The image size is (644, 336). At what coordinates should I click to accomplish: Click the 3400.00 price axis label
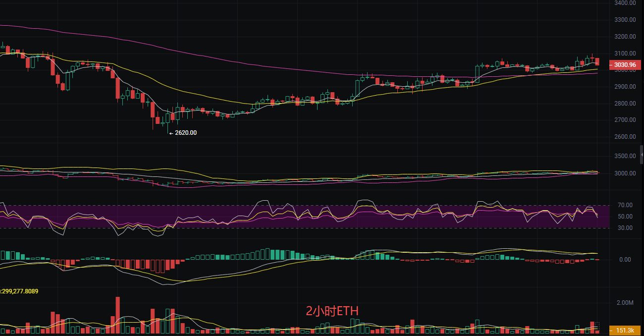pyautogui.click(x=625, y=3)
